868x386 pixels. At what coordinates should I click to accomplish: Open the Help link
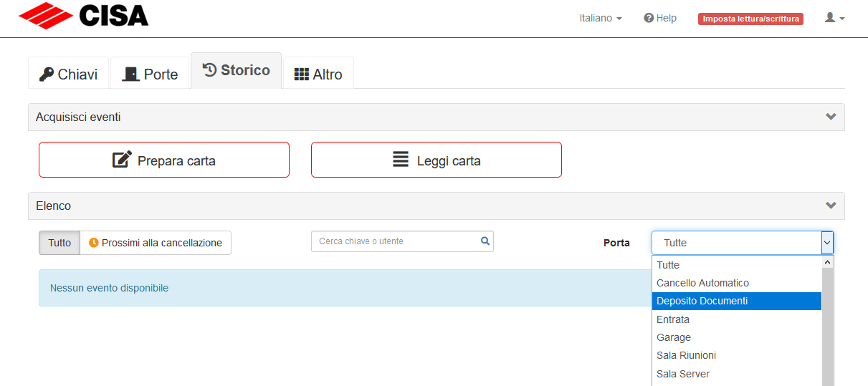tap(660, 18)
